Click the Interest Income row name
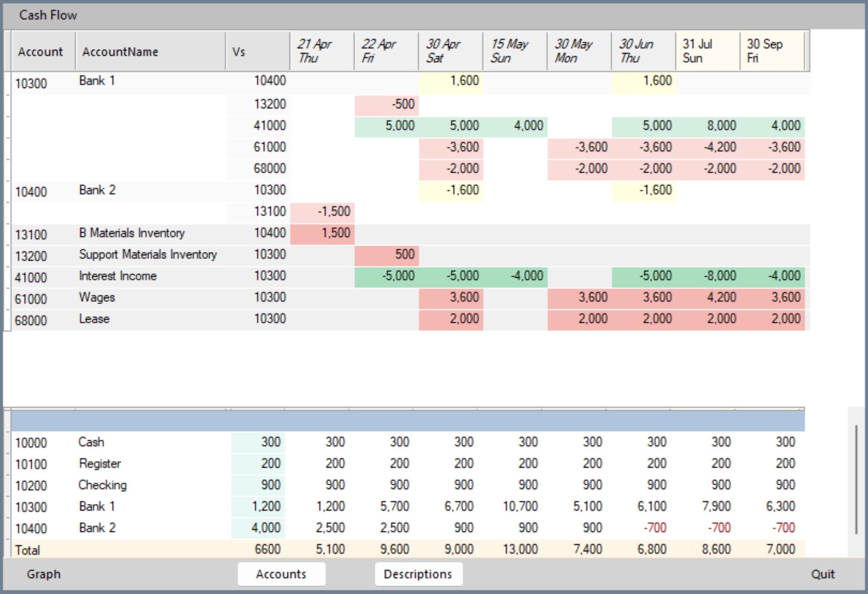868x594 pixels. tap(118, 276)
